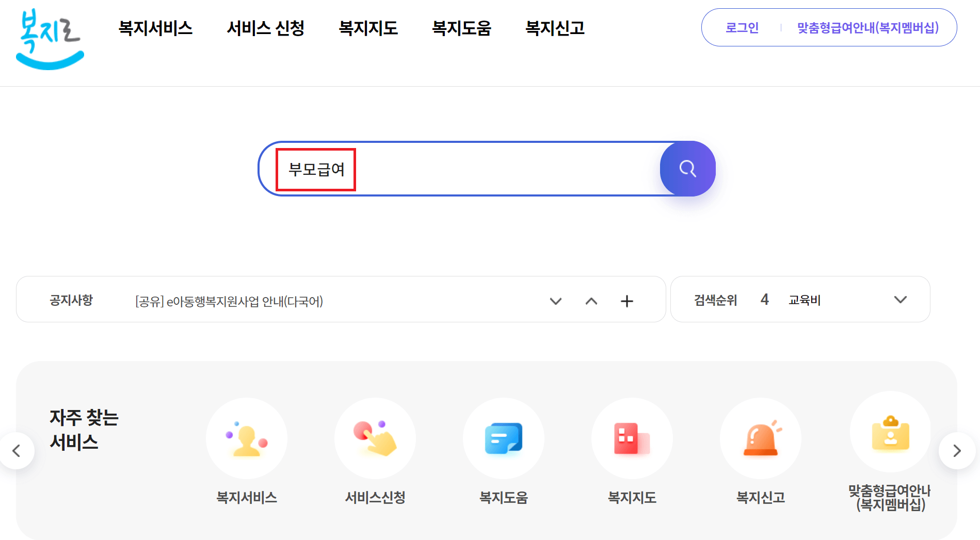
Task: Click the 복지지도 shortcut label
Action: (x=632, y=497)
